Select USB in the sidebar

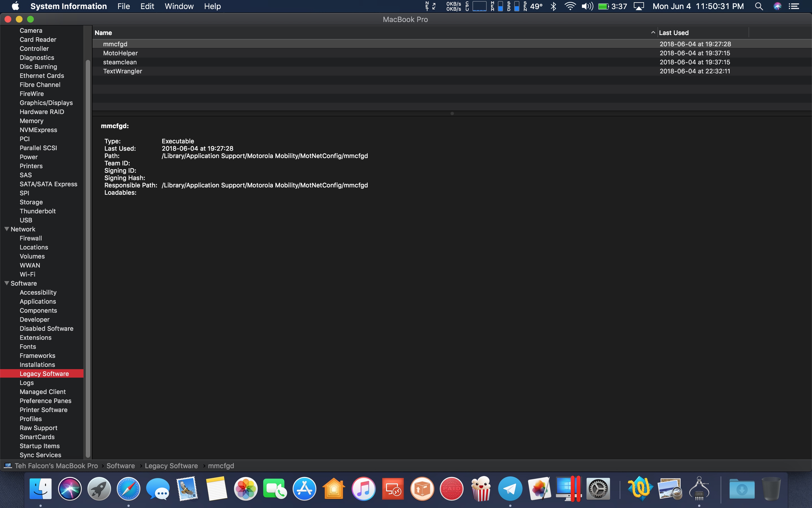click(26, 220)
